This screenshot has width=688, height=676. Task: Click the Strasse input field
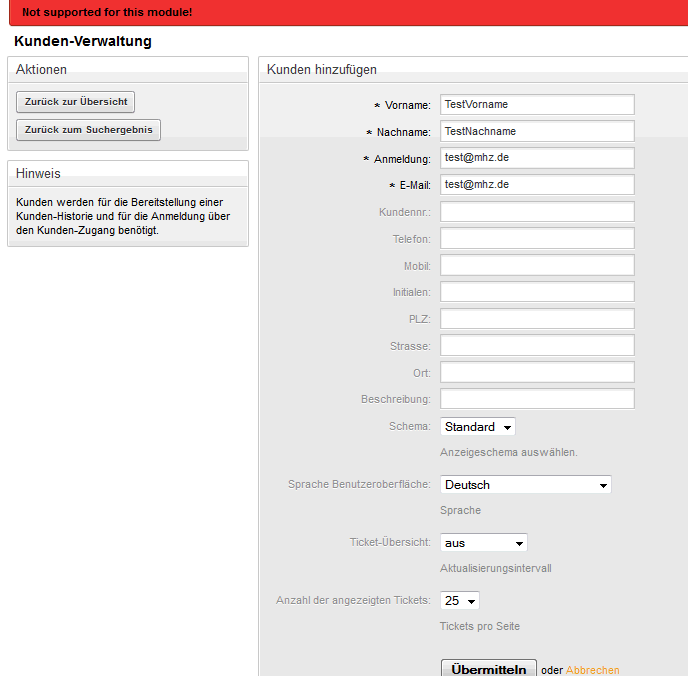[537, 346]
